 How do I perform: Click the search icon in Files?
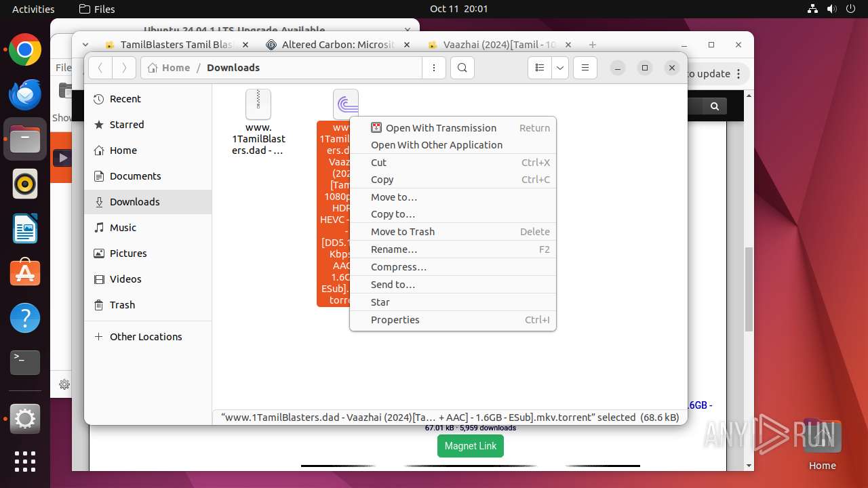tap(462, 68)
